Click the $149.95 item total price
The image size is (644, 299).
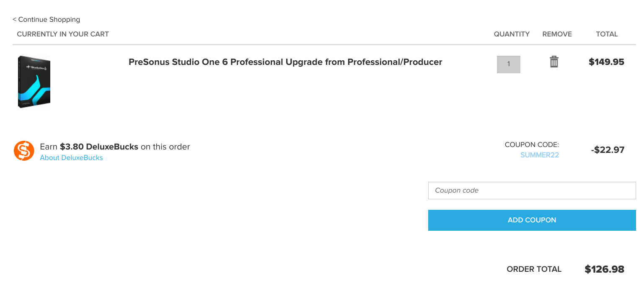coord(606,62)
